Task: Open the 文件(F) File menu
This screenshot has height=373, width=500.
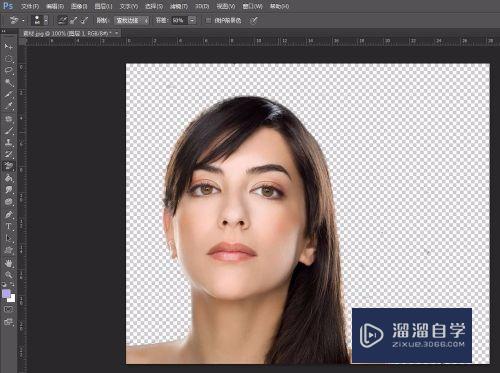Action: pyautogui.click(x=30, y=6)
